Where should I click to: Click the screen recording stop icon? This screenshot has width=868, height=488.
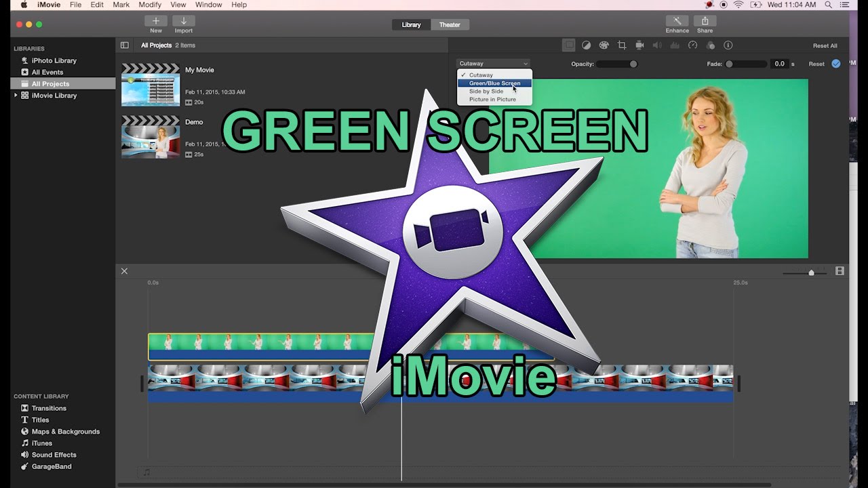click(x=724, y=5)
